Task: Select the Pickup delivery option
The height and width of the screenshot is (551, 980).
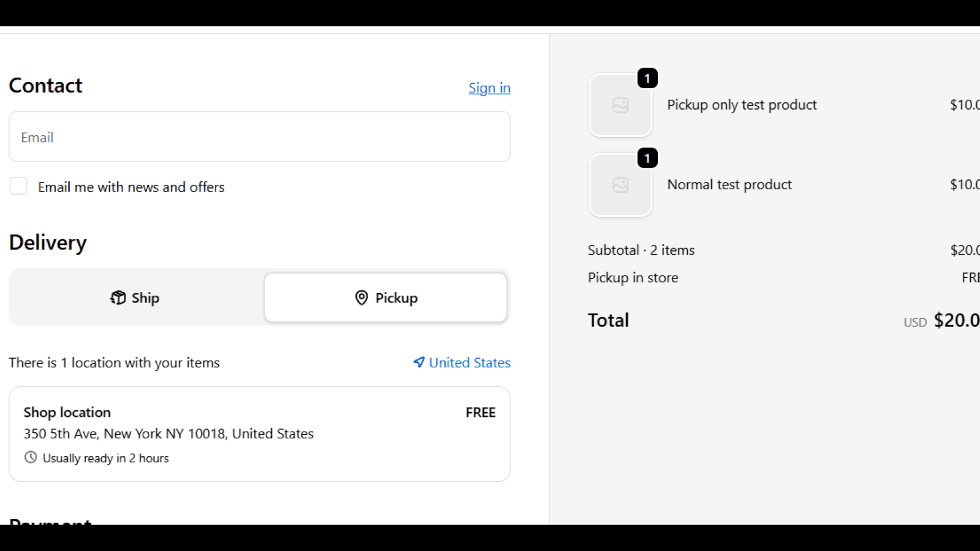Action: pos(385,298)
